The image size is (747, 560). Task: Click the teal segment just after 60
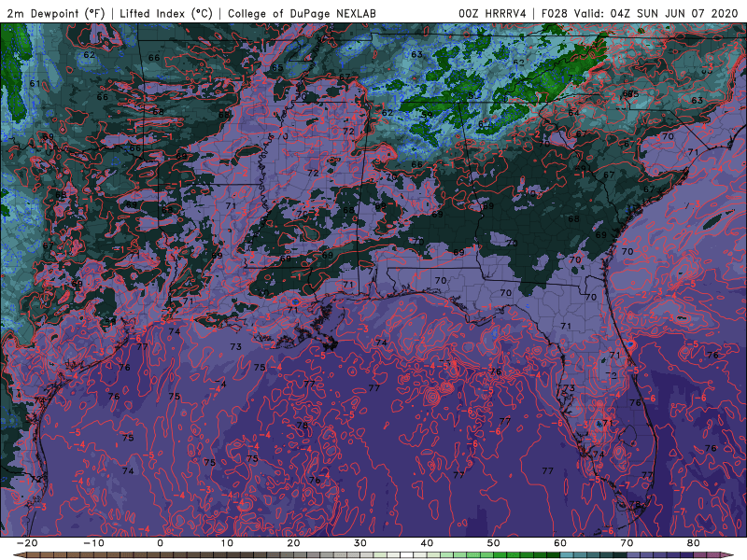567,555
